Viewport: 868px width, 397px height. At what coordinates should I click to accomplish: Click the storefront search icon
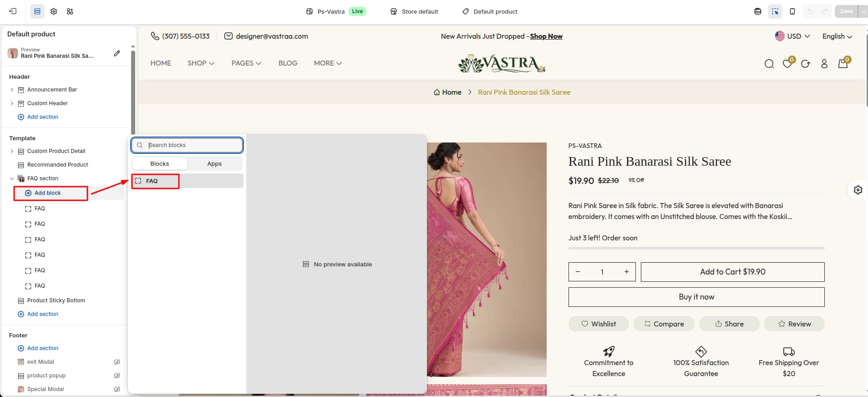tap(769, 64)
